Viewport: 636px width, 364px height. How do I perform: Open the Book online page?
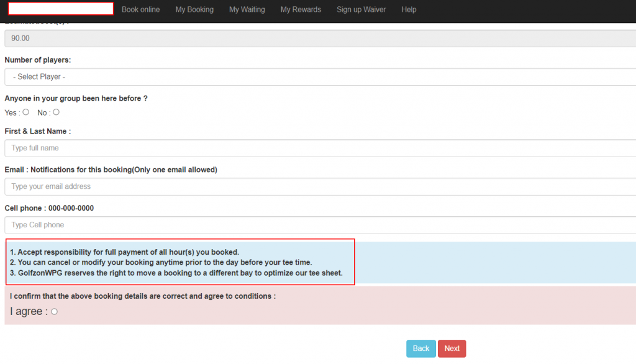pyautogui.click(x=140, y=9)
